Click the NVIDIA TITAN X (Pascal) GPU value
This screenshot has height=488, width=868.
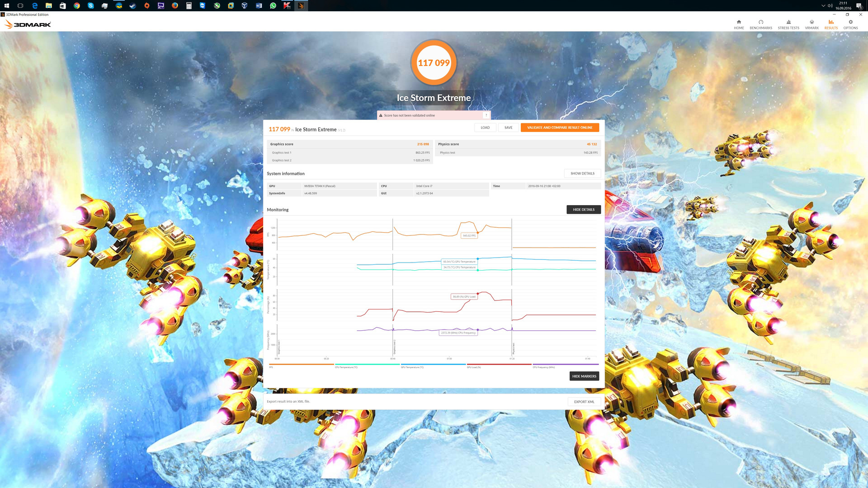pyautogui.click(x=320, y=186)
